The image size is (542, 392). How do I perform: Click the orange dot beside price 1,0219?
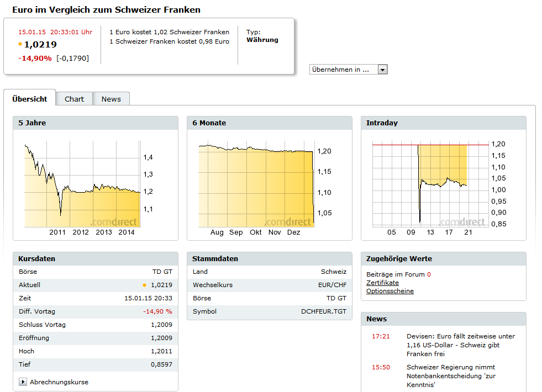pyautogui.click(x=20, y=44)
